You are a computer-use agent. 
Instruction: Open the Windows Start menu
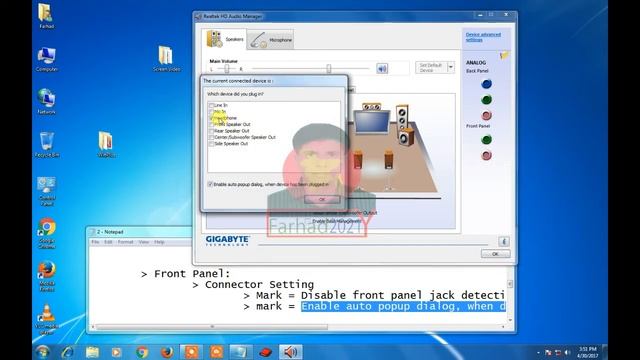42,352
